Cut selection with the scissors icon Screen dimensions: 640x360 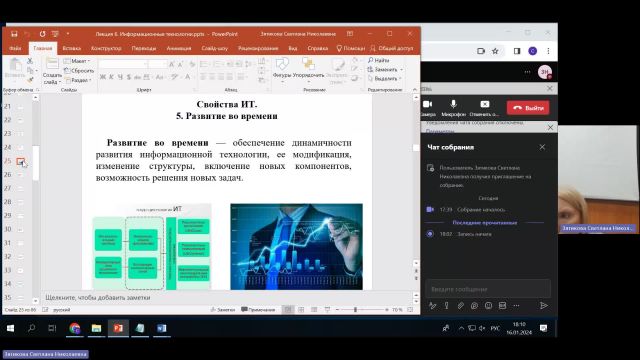click(30, 61)
